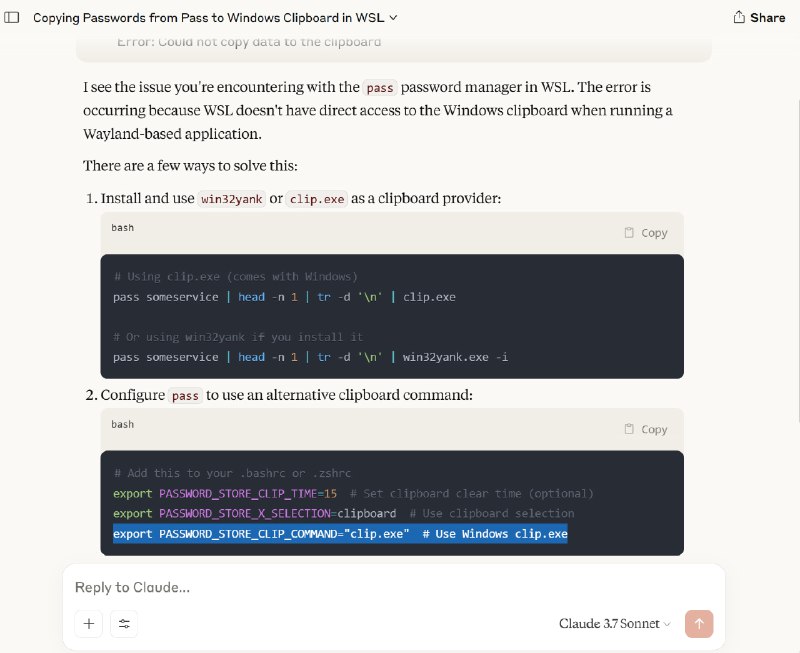Click the clipboard icon in second bash block
This screenshot has width=800, height=653.
pyautogui.click(x=629, y=429)
